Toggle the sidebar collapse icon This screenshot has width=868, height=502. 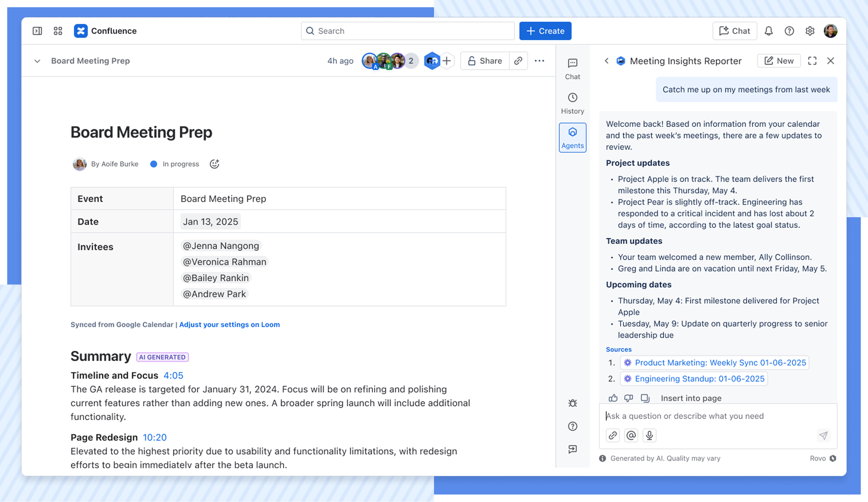(x=37, y=31)
